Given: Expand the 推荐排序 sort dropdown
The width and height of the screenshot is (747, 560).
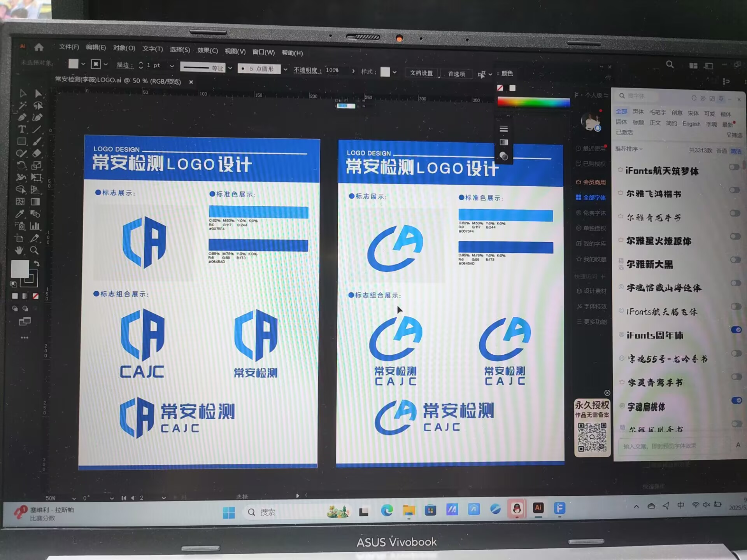Looking at the screenshot, I should pos(629,149).
